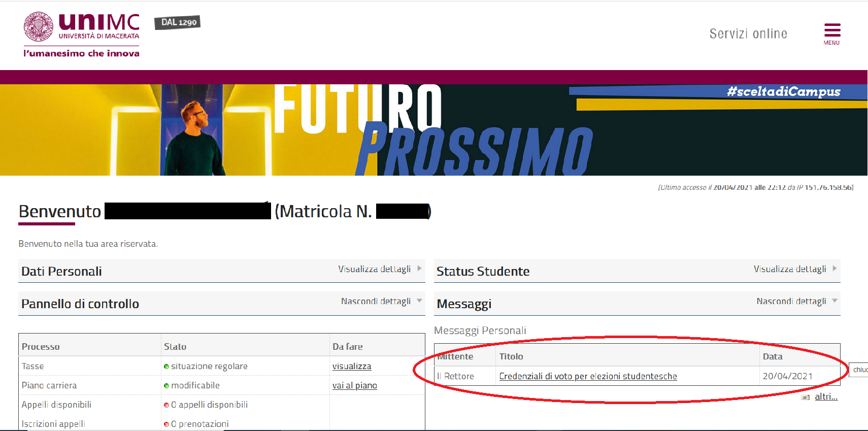Screen dimensions: 868x431
Task: Open Credenziali di voto per elezioni studentesche message
Action: click(x=588, y=376)
